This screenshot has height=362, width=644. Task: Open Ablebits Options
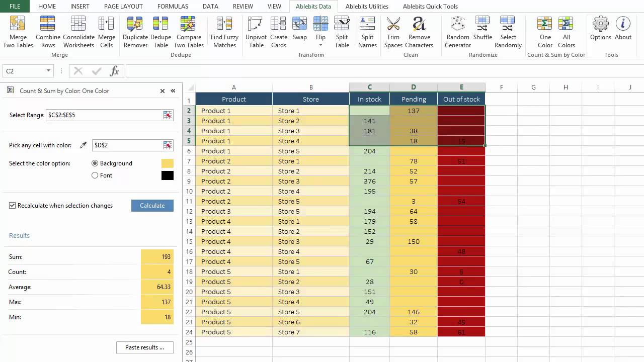601,28
